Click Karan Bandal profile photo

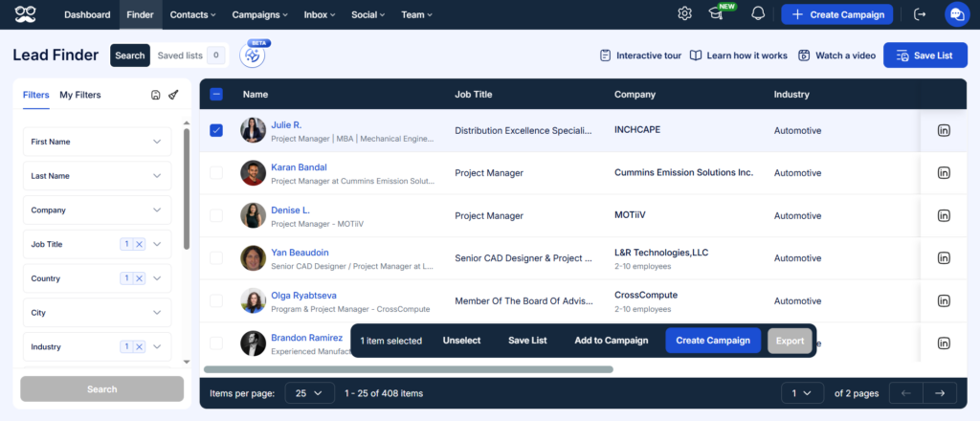[x=253, y=172]
